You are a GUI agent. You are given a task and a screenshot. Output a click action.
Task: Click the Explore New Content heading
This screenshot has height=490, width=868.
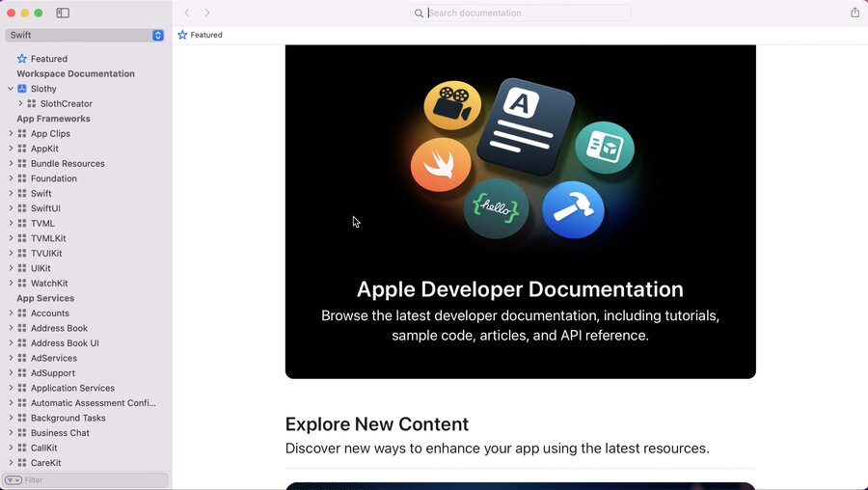tap(377, 424)
